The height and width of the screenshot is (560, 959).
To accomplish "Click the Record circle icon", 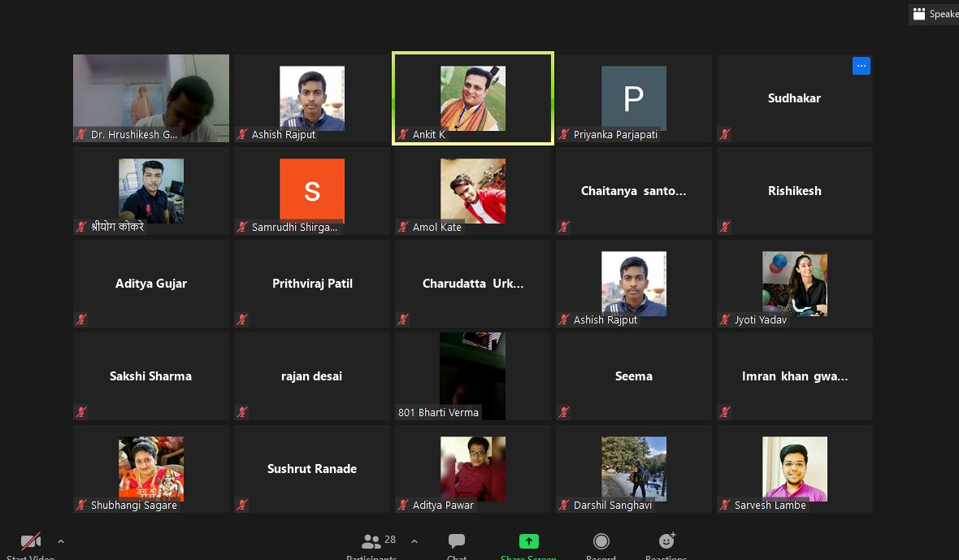I will pos(601,541).
